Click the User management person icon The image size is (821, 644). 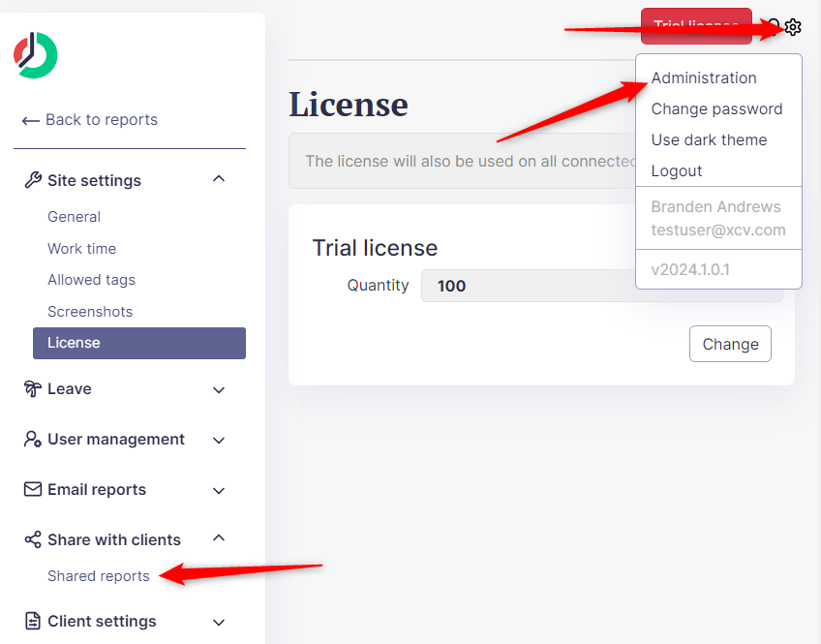click(x=32, y=440)
